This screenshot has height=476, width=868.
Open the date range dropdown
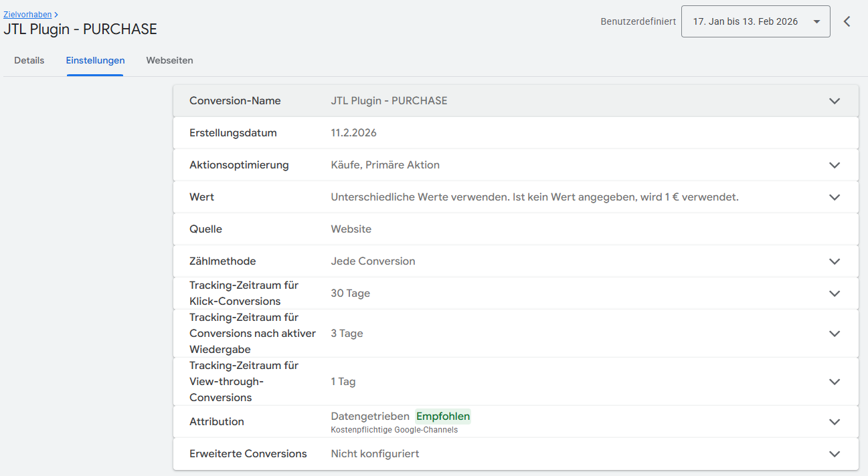pos(756,21)
